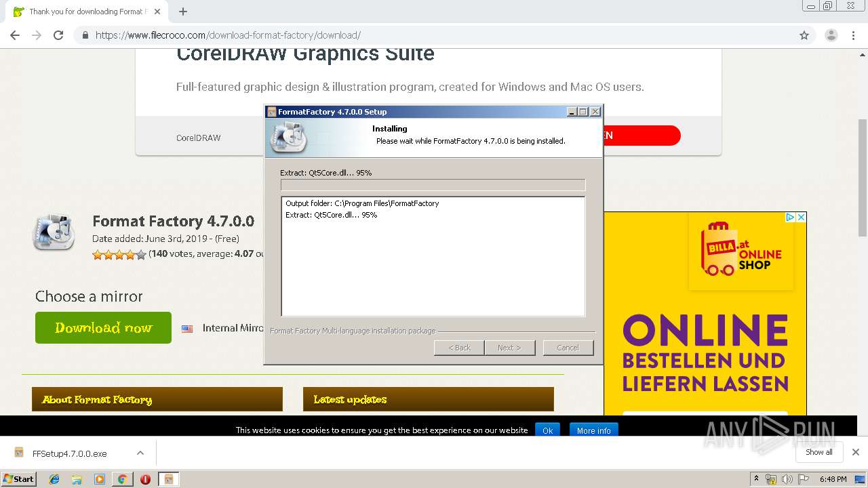The width and height of the screenshot is (868, 488).
Task: Click the page's vertical scrollbar
Action: pos(862,178)
